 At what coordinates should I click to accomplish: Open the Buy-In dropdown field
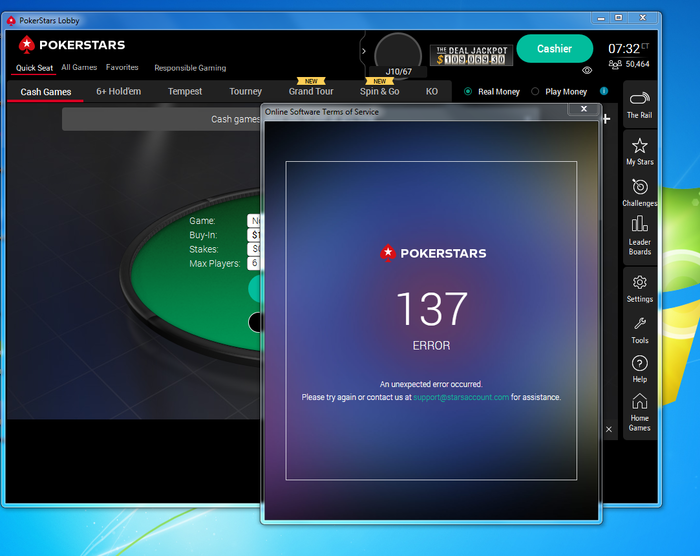[254, 235]
